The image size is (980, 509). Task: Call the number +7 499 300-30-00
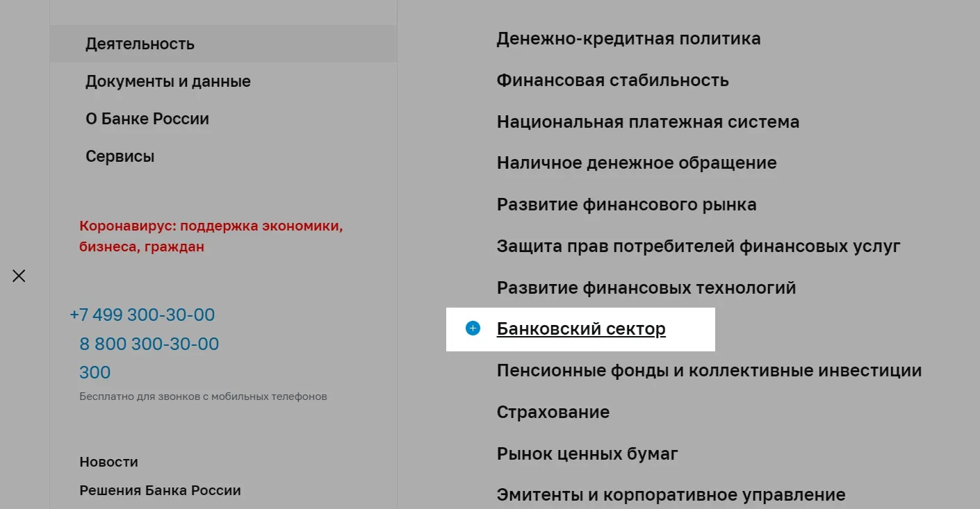(142, 315)
